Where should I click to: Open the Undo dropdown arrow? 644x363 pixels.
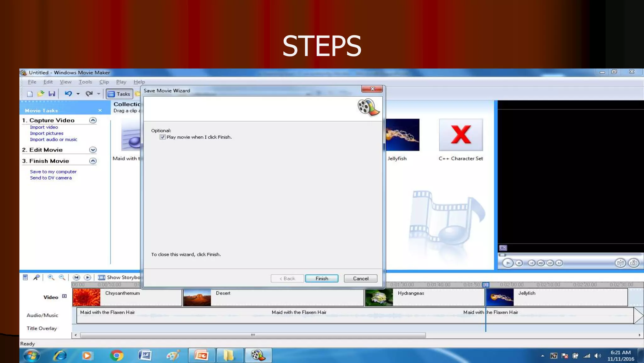tap(78, 94)
